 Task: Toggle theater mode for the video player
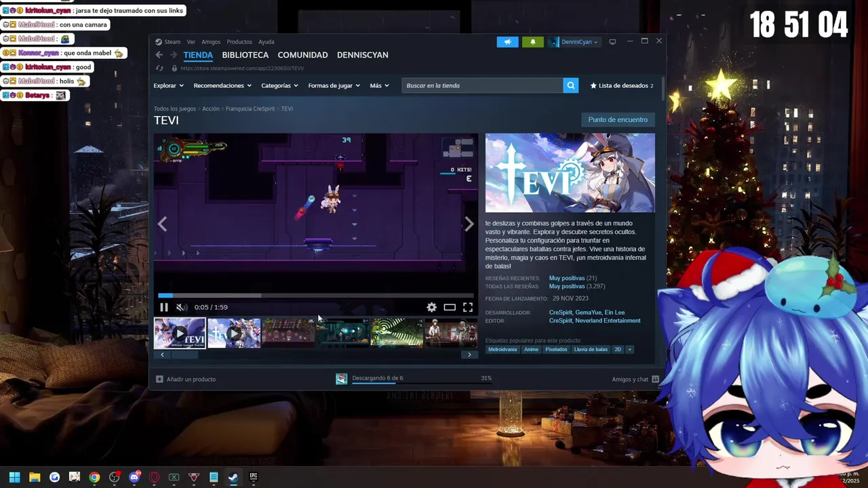[450, 307]
